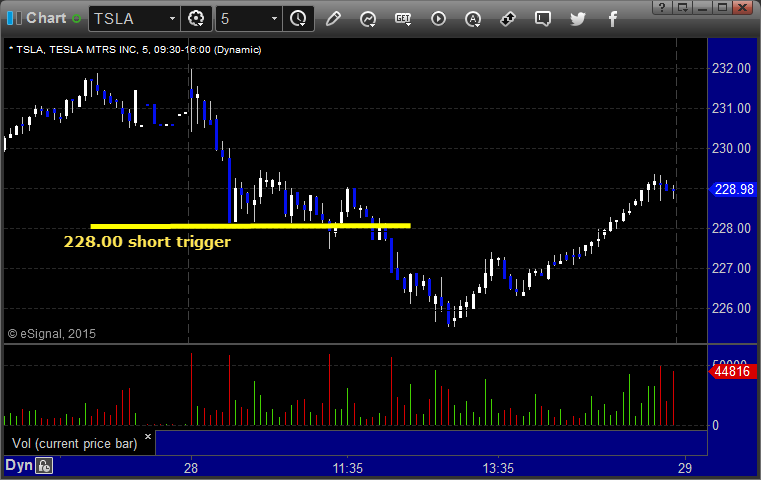Viewport: 761px width, 480px height.
Task: Click the Chart title text
Action: (46, 18)
